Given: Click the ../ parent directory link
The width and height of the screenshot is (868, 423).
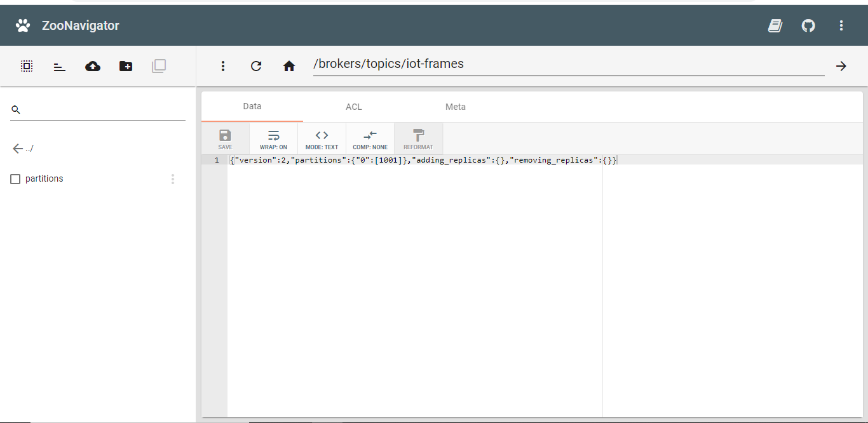Looking at the screenshot, I should (29, 149).
